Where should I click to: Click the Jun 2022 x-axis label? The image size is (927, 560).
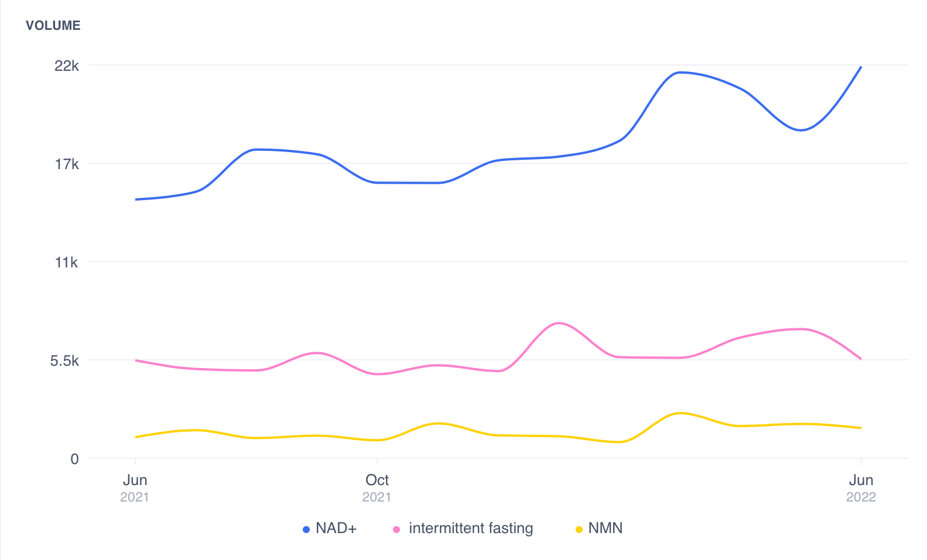tap(861, 488)
